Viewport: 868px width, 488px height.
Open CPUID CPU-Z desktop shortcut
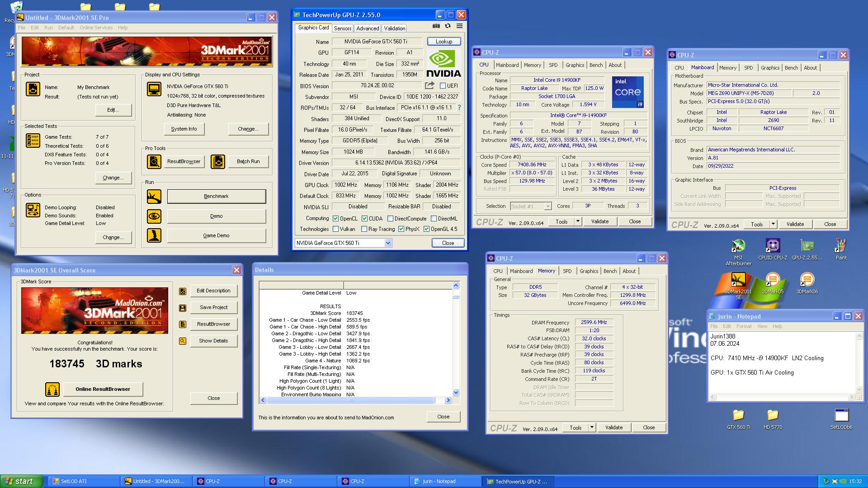pyautogui.click(x=773, y=249)
